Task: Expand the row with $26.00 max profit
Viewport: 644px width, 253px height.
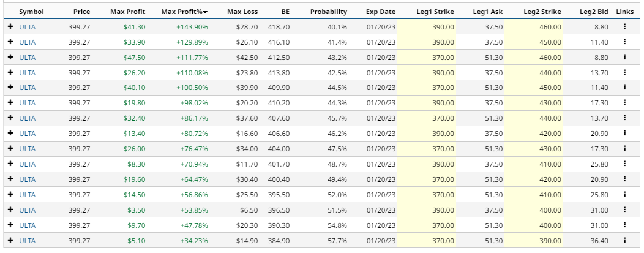Action: pos(10,148)
